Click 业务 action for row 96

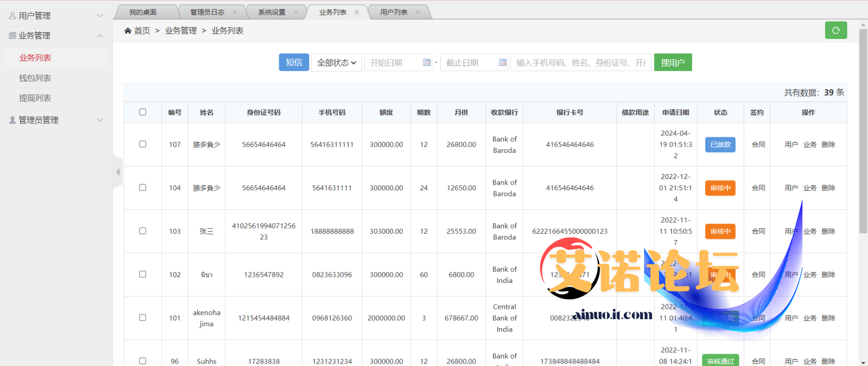tap(810, 361)
